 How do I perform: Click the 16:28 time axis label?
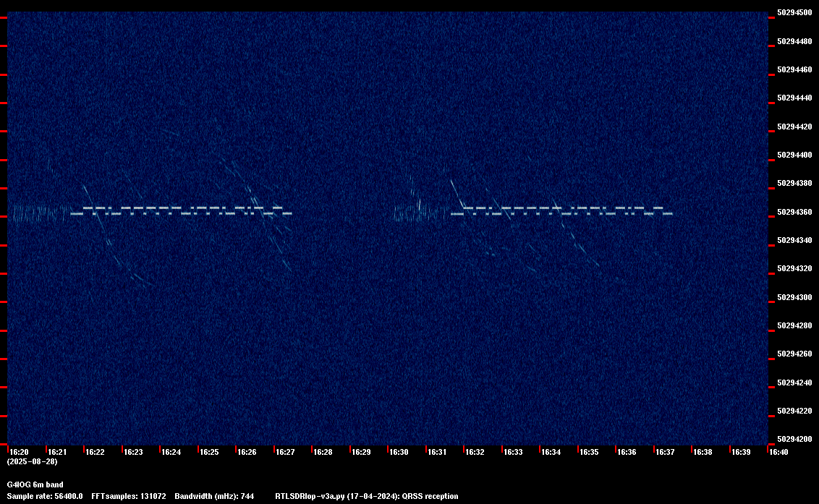(323, 452)
